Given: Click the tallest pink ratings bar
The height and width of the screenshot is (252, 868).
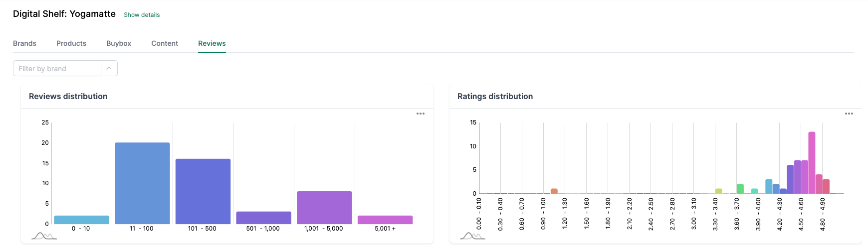Looking at the screenshot, I should point(812,163).
